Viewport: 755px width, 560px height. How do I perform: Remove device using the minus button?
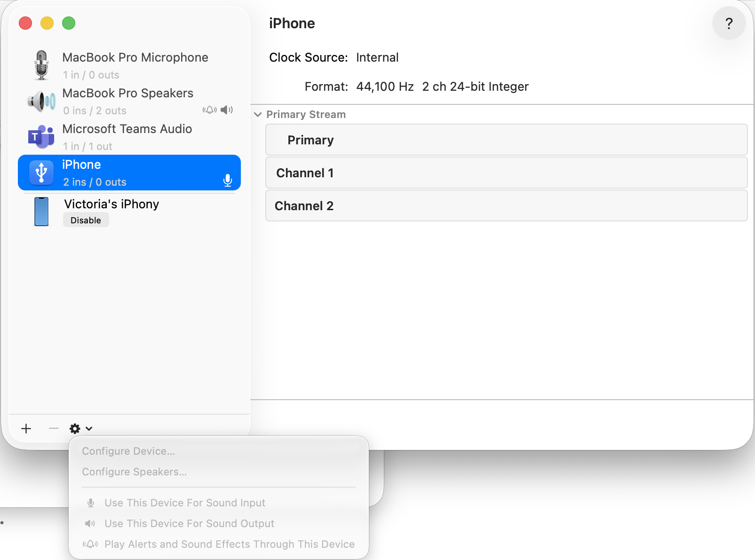tap(54, 428)
